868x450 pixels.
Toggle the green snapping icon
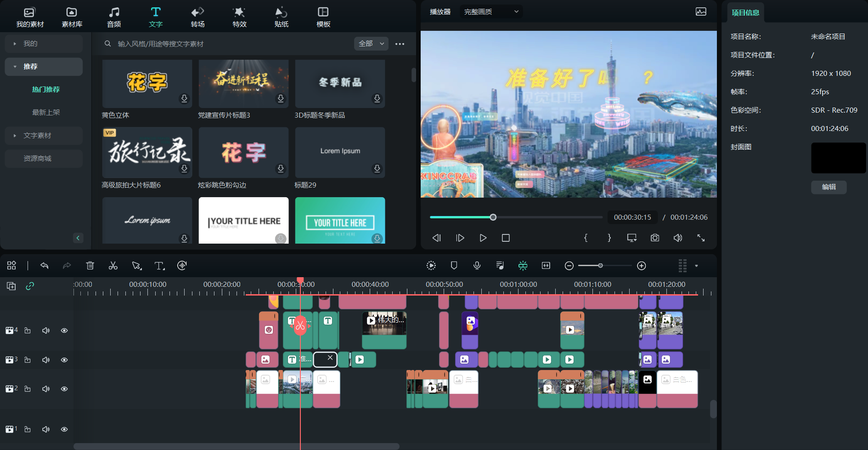coord(523,266)
